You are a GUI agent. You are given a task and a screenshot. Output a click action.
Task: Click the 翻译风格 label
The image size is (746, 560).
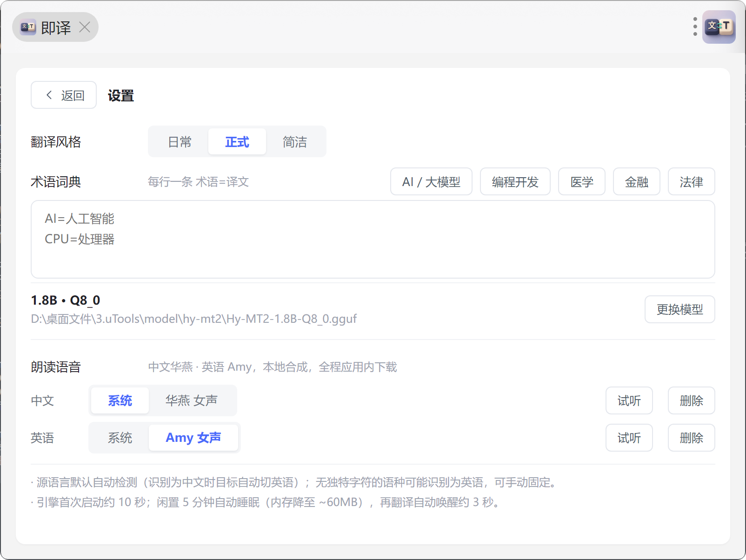point(56,142)
